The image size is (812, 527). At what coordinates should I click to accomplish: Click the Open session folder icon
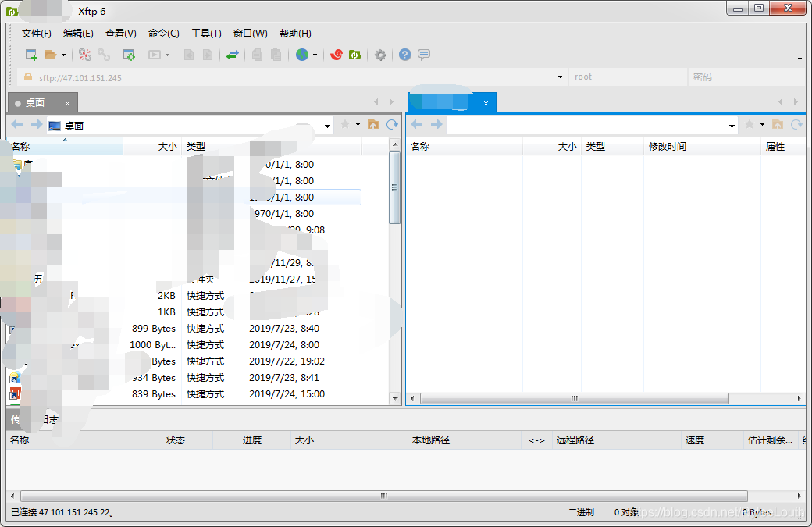(x=50, y=55)
